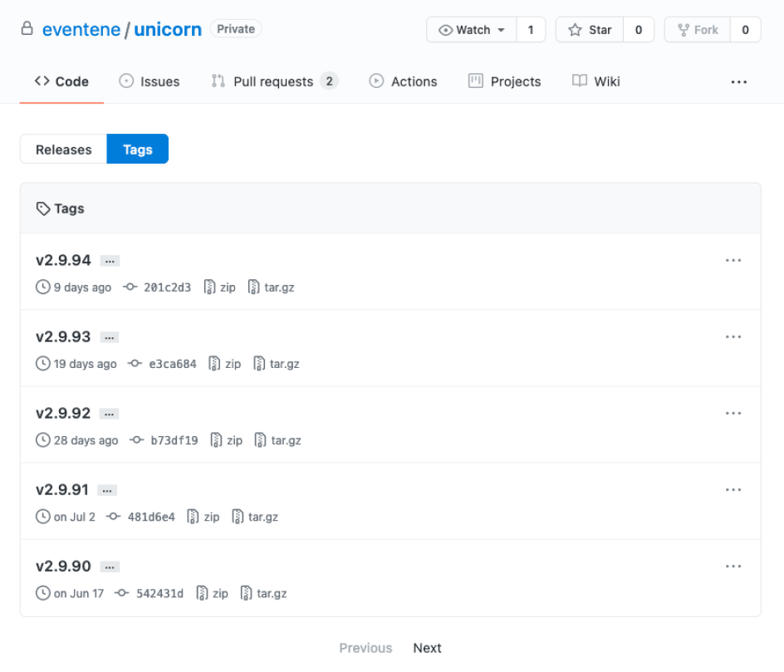Select the blue Tags view button
Image resolution: width=784 pixels, height=672 pixels.
coord(138,149)
